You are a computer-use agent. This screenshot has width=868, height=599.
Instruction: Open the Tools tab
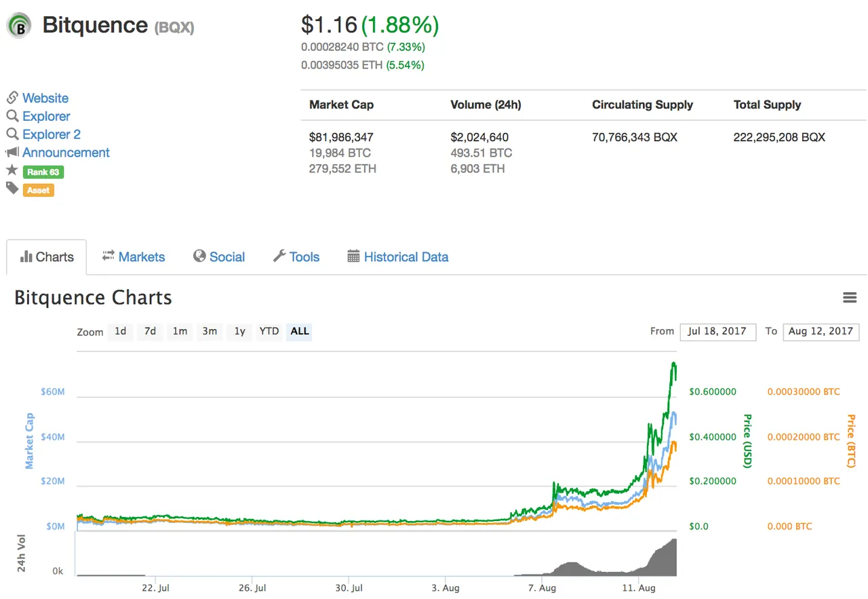pos(296,257)
